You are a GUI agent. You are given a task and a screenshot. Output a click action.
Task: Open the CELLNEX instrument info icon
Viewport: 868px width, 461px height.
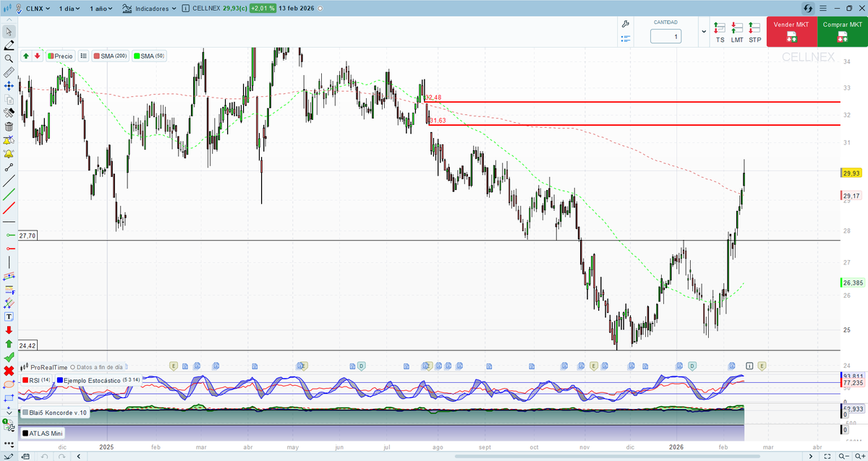(x=186, y=9)
